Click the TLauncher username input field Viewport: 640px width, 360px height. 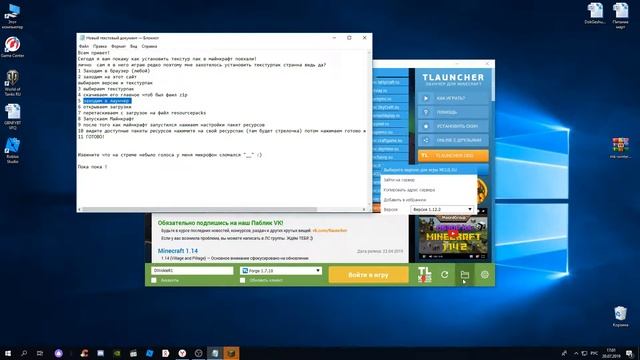(192, 271)
